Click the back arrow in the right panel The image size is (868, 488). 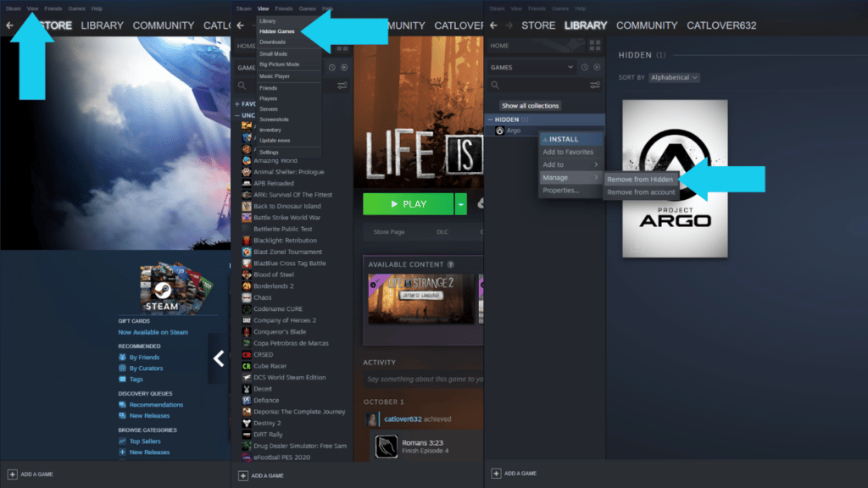pos(493,25)
